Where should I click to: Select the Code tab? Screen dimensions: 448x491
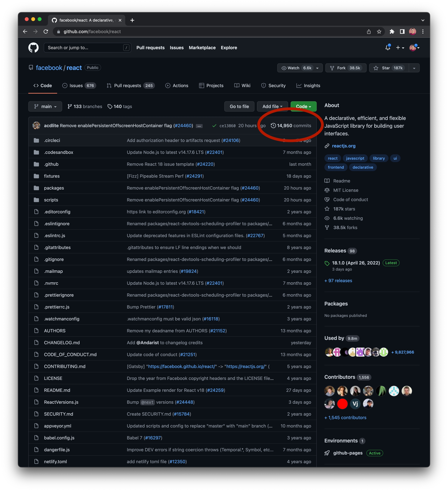coord(43,85)
